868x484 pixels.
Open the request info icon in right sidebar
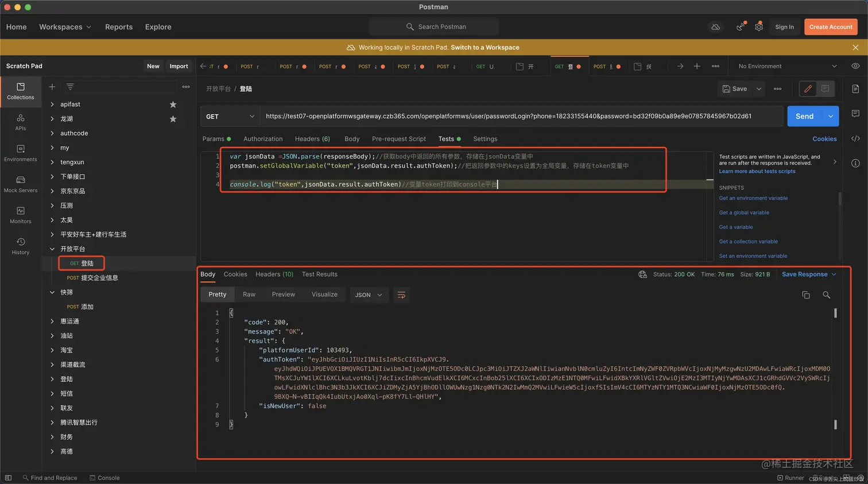point(855,163)
